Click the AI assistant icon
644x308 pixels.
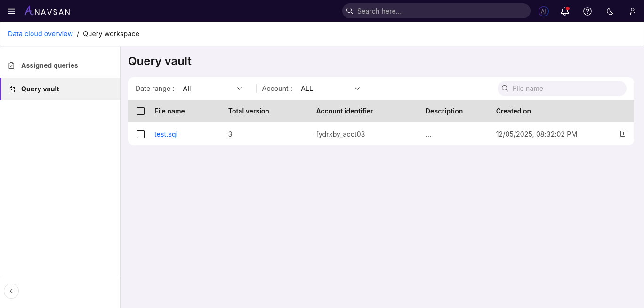click(543, 11)
